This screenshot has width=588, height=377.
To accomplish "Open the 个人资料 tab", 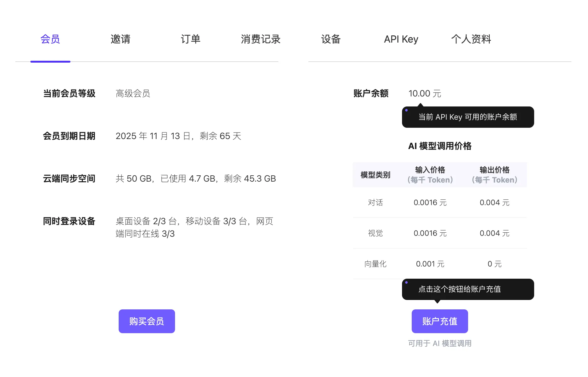I will tap(471, 39).
